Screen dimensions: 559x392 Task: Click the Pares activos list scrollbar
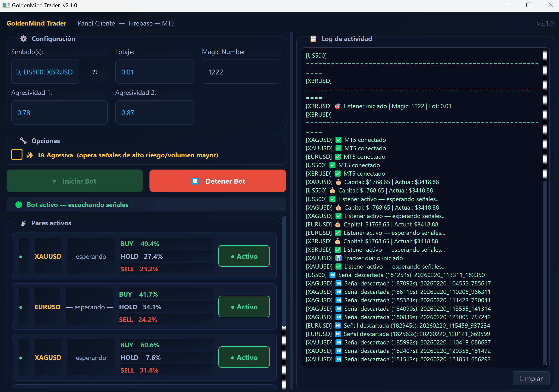[284, 303]
